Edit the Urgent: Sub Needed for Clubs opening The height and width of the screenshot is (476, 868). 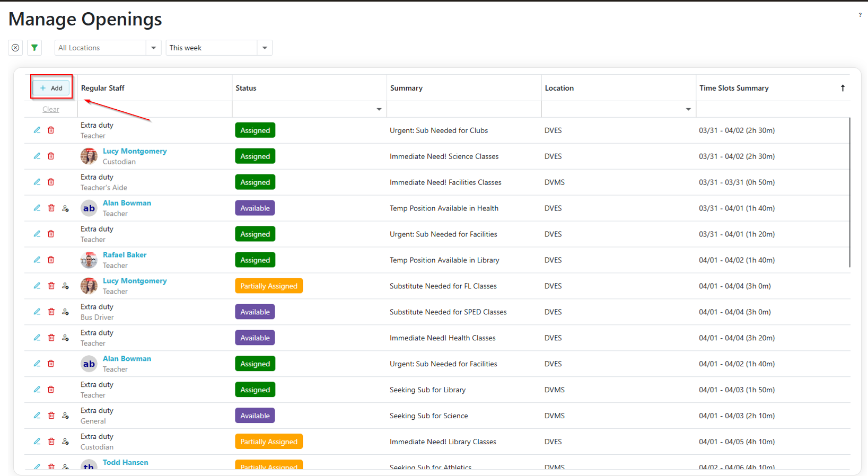(37, 130)
